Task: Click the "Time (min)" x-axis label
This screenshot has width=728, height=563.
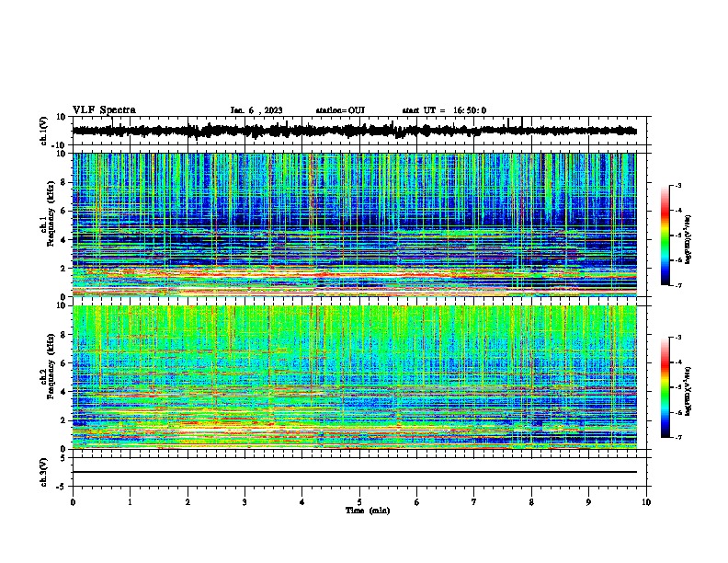Action: (x=368, y=511)
